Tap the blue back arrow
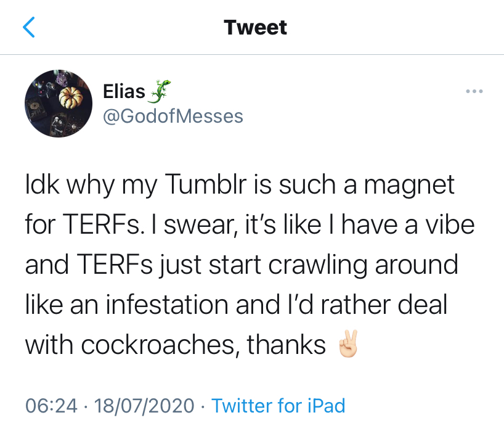Screen dimensions: 504x423 (28, 28)
